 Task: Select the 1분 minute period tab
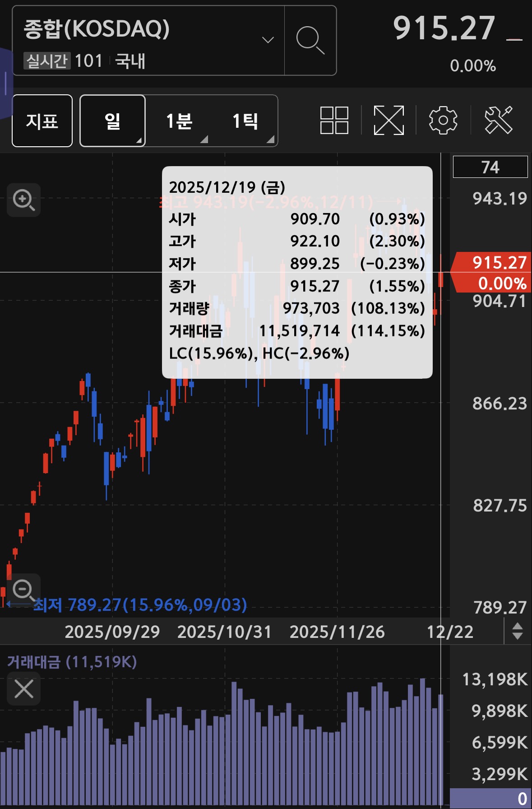click(179, 121)
